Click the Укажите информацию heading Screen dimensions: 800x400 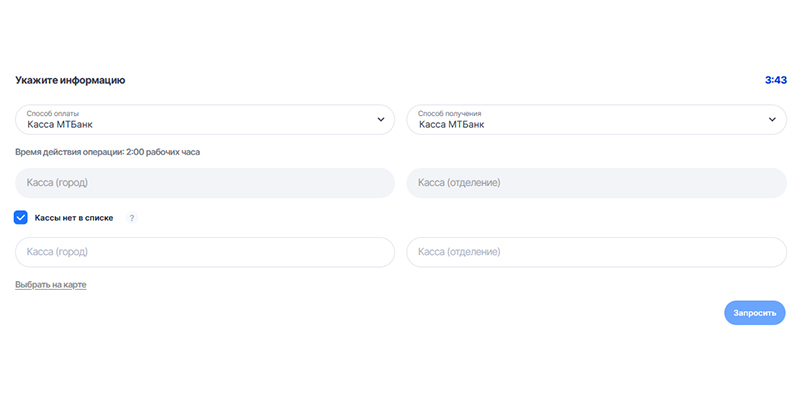click(70, 80)
